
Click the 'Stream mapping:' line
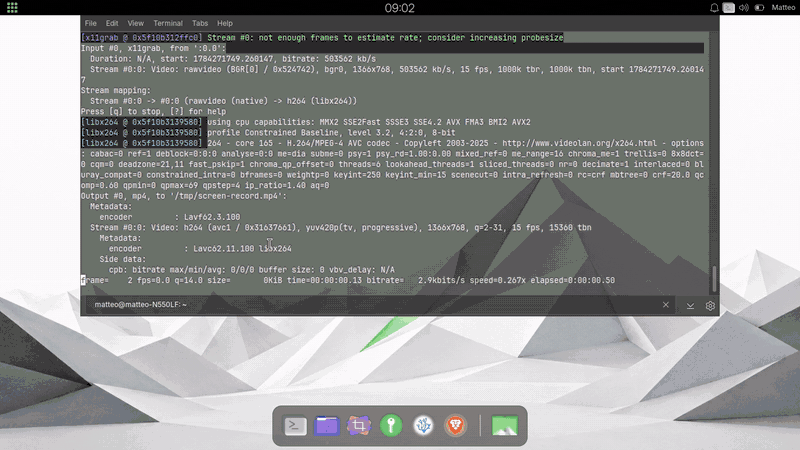coord(116,90)
